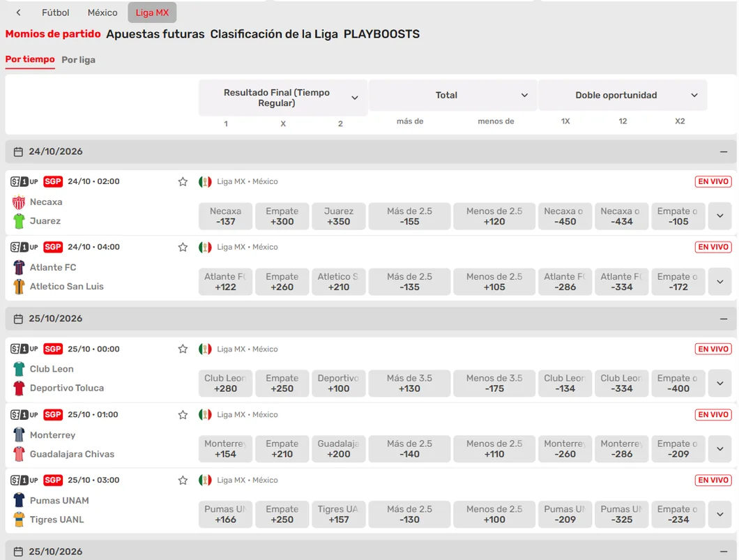Viewport: 739px width, 560px height.
Task: Open the Doble oportunidad market dropdown
Action: coord(623,96)
